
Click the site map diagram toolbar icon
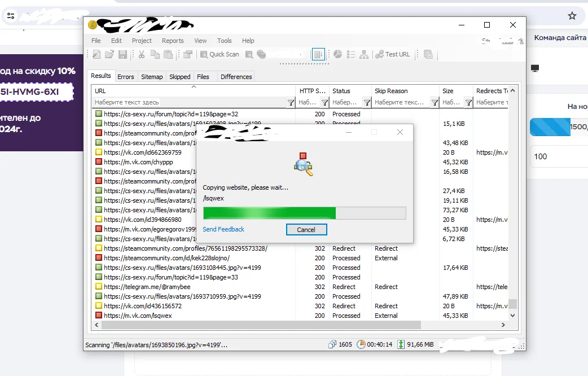[x=364, y=54]
